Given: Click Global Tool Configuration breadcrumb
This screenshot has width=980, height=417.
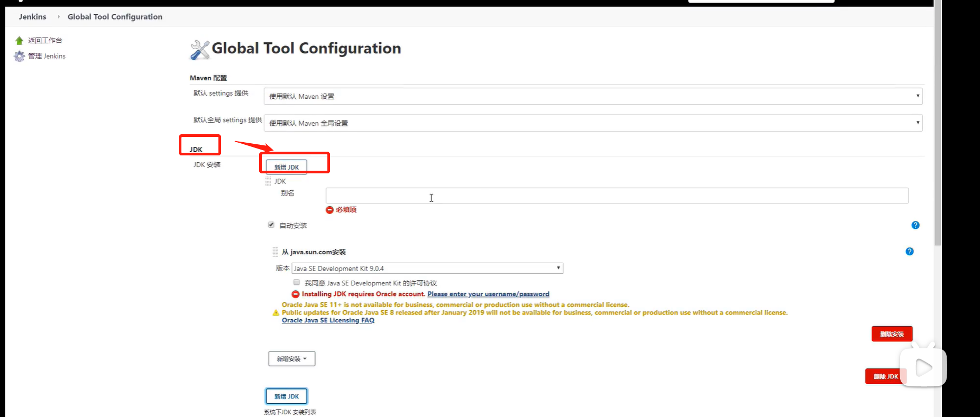Looking at the screenshot, I should tap(115, 17).
